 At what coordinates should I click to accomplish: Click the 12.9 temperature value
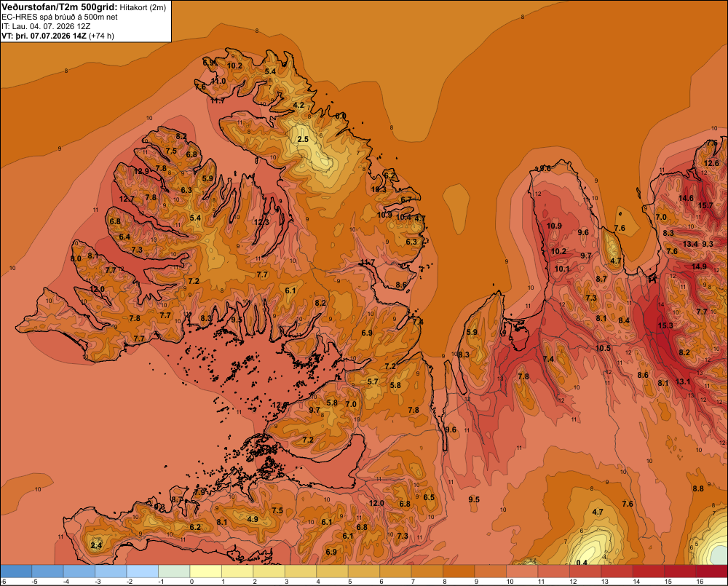click(142, 171)
